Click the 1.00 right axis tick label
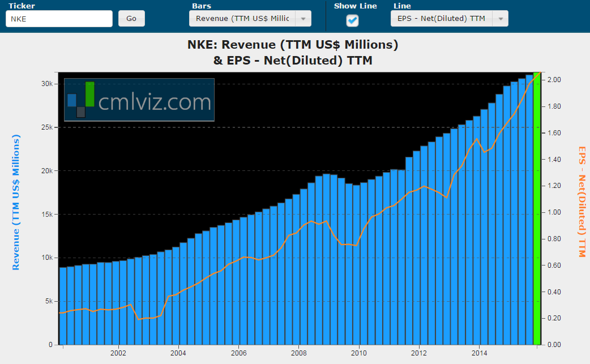 point(554,212)
